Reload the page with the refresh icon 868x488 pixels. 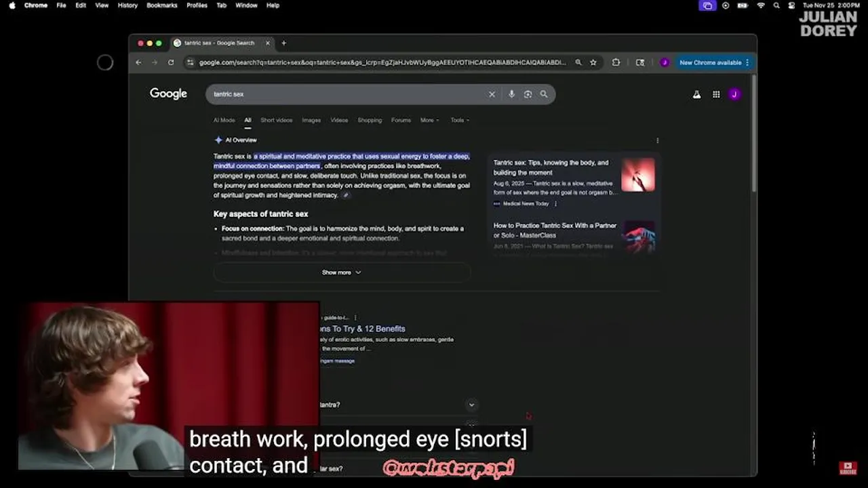171,62
